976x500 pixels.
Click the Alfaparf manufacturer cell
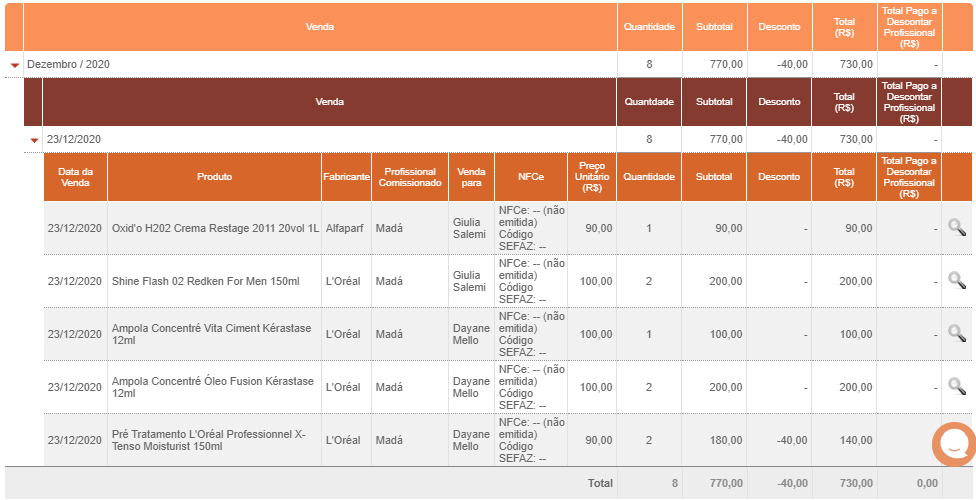pyautogui.click(x=344, y=228)
